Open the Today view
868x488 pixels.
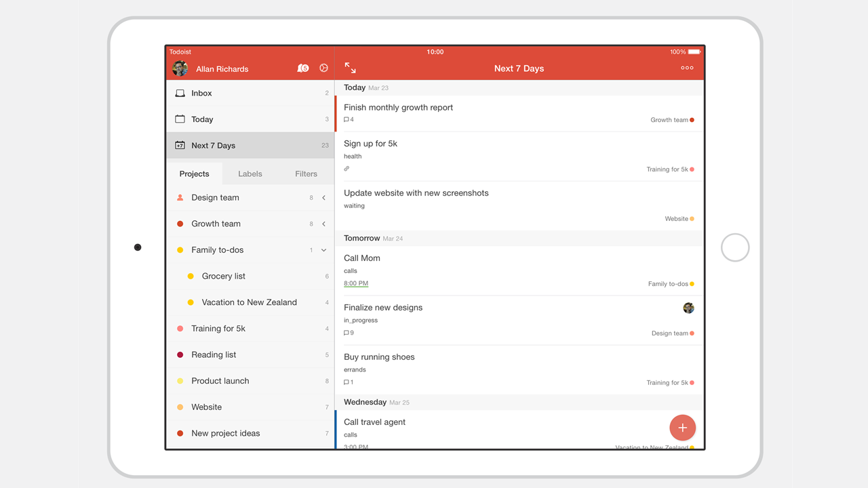tap(250, 119)
